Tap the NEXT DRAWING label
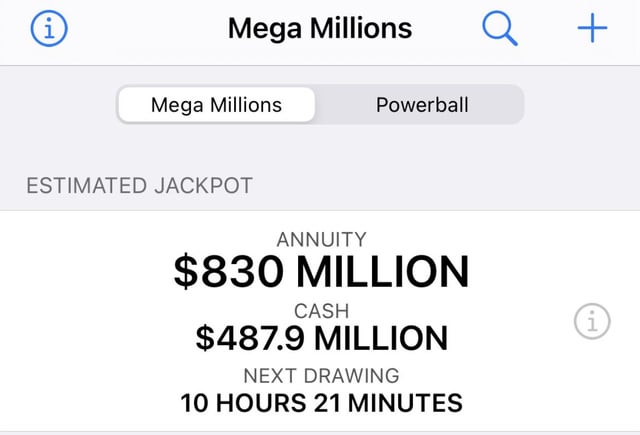The width and height of the screenshot is (640, 435). (322, 375)
